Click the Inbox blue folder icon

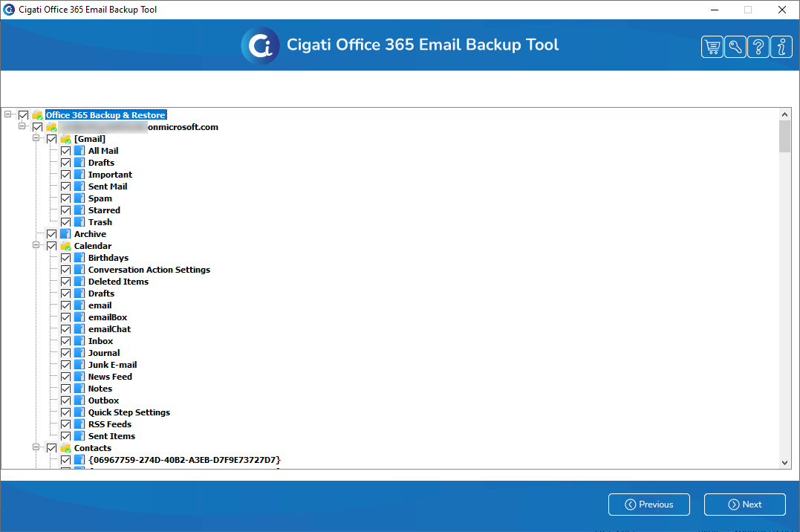79,341
